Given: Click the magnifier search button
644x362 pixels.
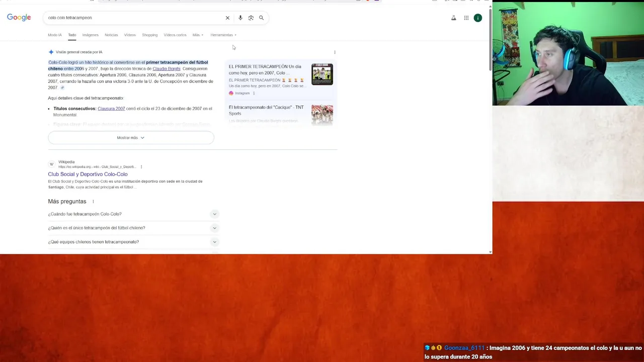Looking at the screenshot, I should [261, 18].
